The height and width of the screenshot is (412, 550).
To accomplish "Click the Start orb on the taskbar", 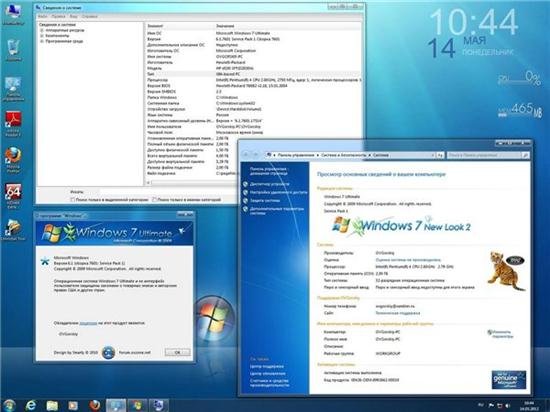I will pos(9,405).
